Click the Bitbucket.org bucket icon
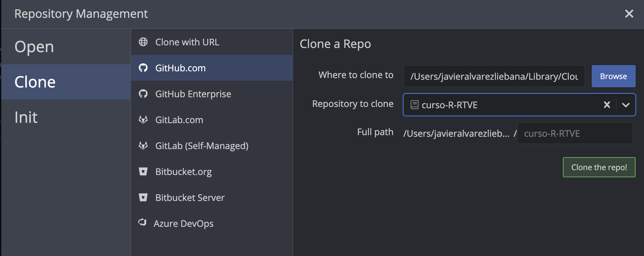 pyautogui.click(x=143, y=171)
